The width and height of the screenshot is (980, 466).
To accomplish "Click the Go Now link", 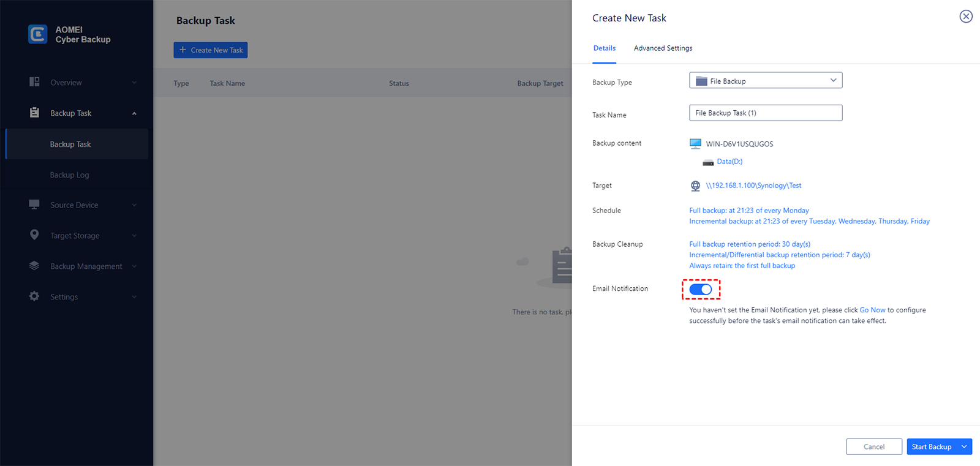I will point(872,310).
